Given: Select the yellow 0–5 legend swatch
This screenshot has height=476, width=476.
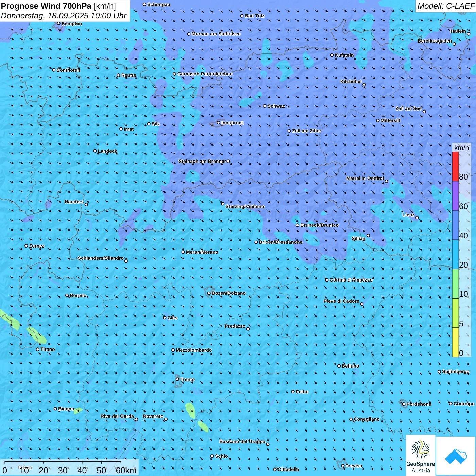Looking at the screenshot, I should point(455,342).
